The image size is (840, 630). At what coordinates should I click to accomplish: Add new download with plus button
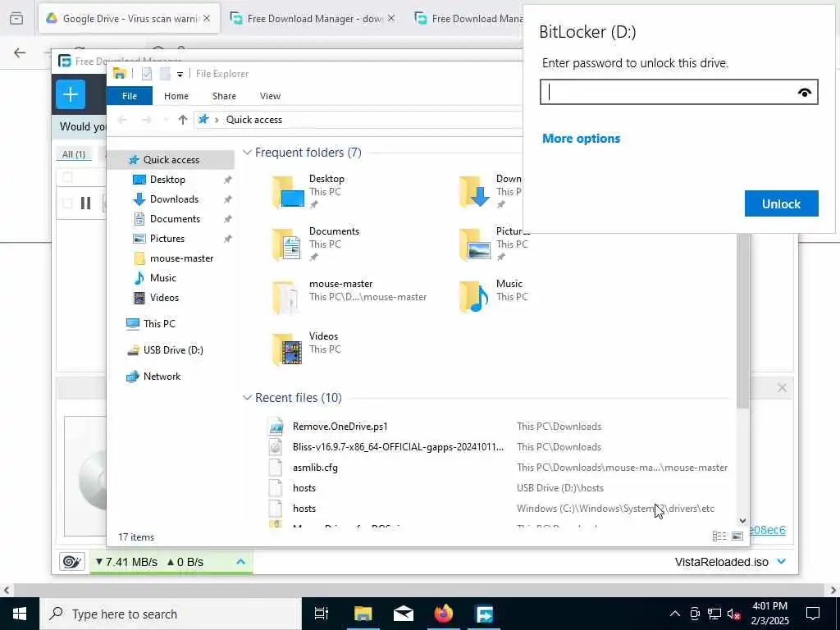tap(71, 95)
